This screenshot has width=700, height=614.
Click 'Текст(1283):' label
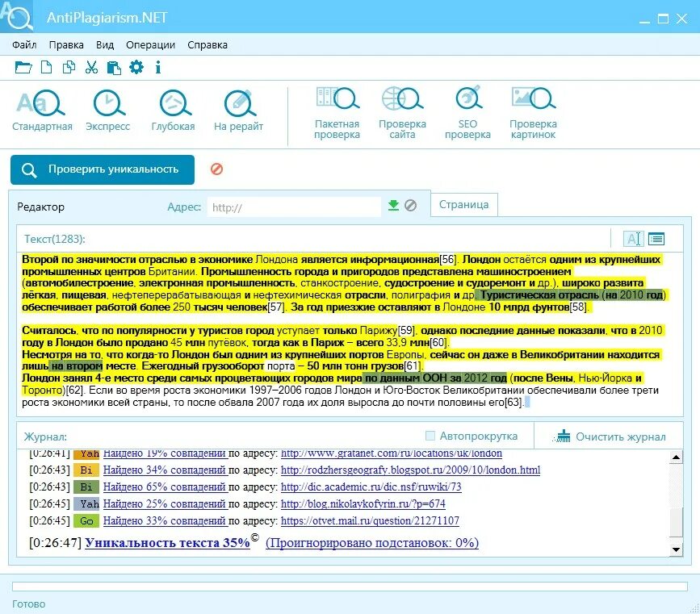pyautogui.click(x=54, y=239)
